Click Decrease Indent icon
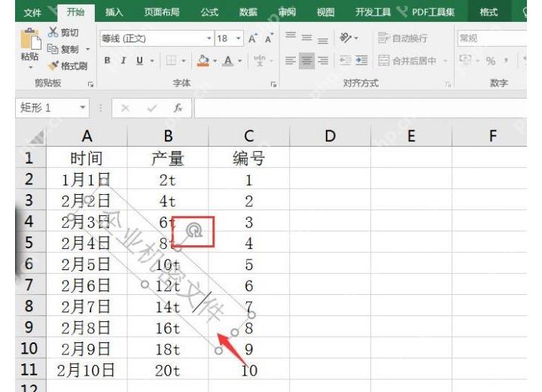The height and width of the screenshot is (392, 542). tap(346, 61)
